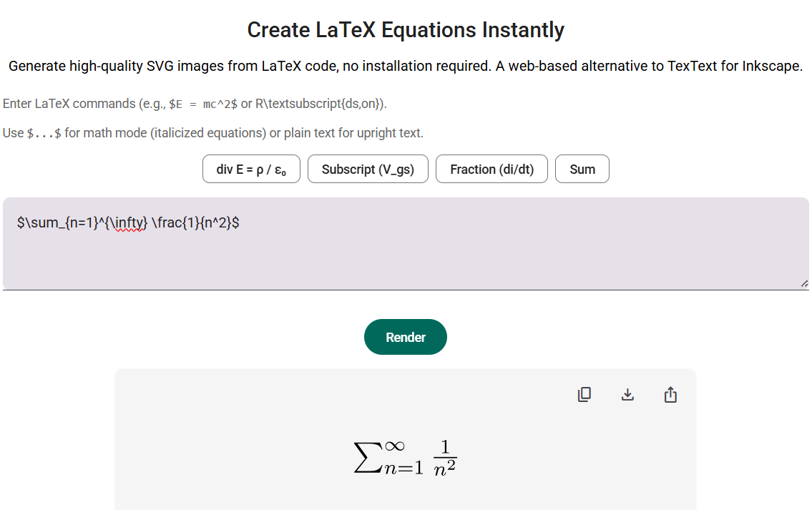Click the copy icon above the preview
The height and width of the screenshot is (510, 812).
point(584,394)
